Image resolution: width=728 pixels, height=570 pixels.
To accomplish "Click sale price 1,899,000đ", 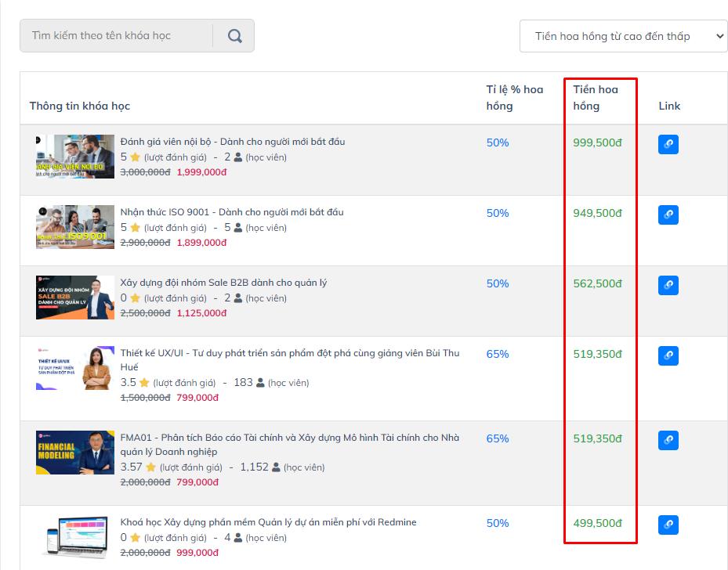I will (202, 243).
